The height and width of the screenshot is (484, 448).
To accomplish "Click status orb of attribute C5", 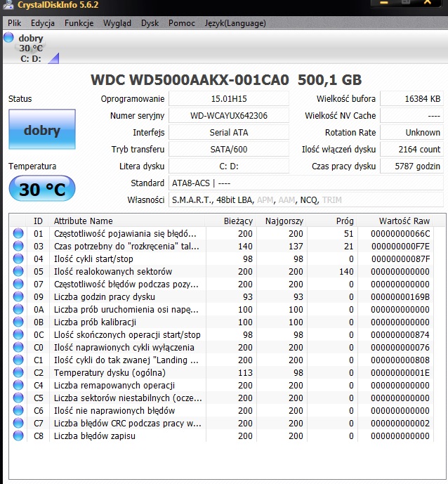I will 18,398.
